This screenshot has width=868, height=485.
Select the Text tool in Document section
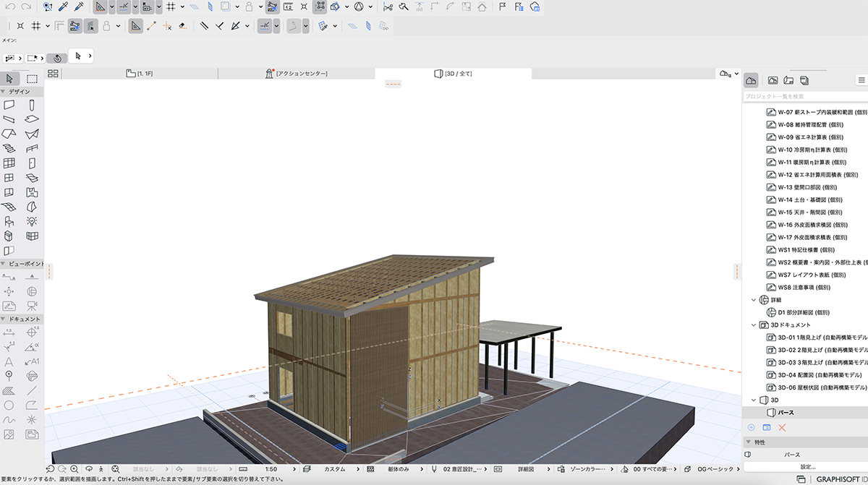9,361
